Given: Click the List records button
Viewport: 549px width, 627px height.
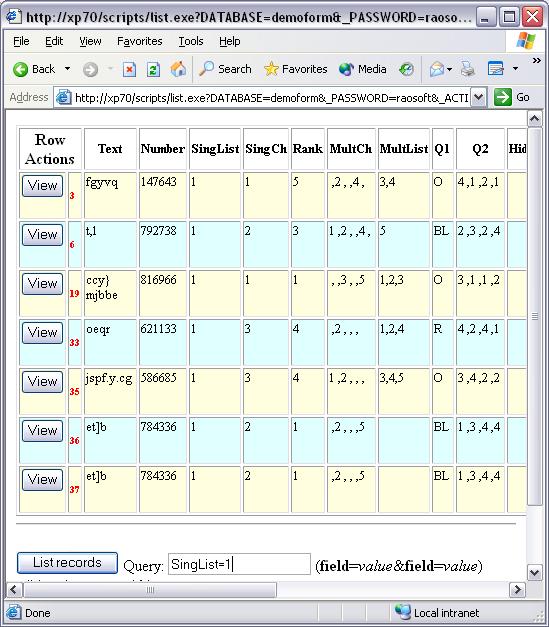Looking at the screenshot, I should (x=67, y=563).
